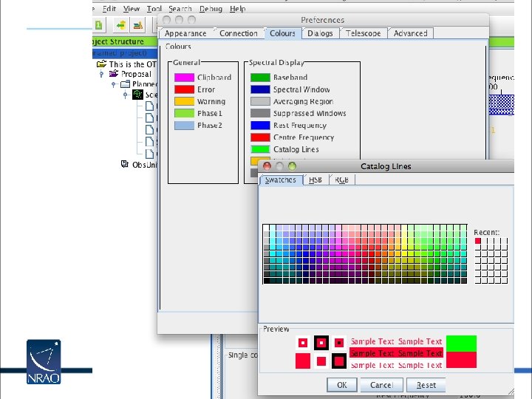Screen dimensions: 532x399
Task: Switch to the Appearance tab
Action: tap(185, 33)
